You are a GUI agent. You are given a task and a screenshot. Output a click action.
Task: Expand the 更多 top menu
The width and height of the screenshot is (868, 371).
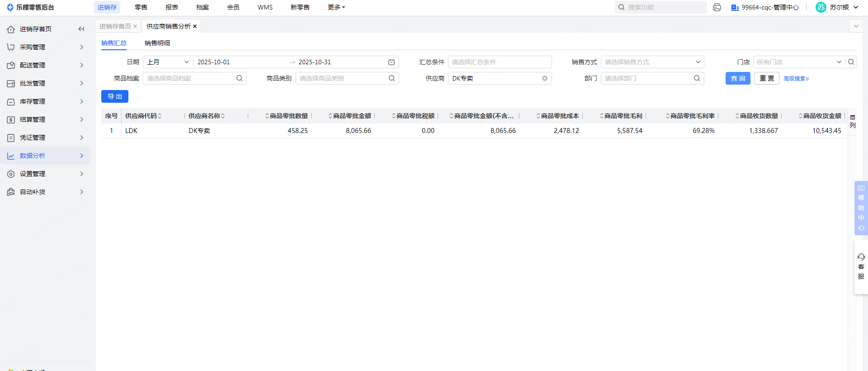click(x=336, y=7)
